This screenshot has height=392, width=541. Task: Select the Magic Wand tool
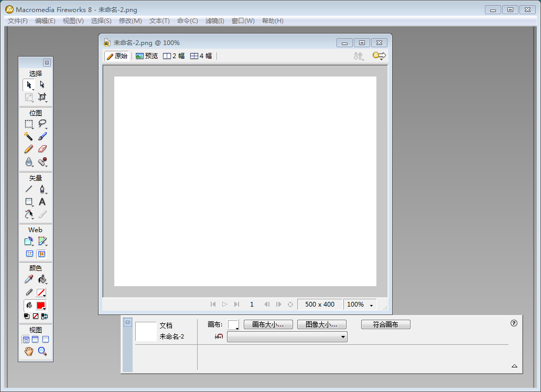28,136
